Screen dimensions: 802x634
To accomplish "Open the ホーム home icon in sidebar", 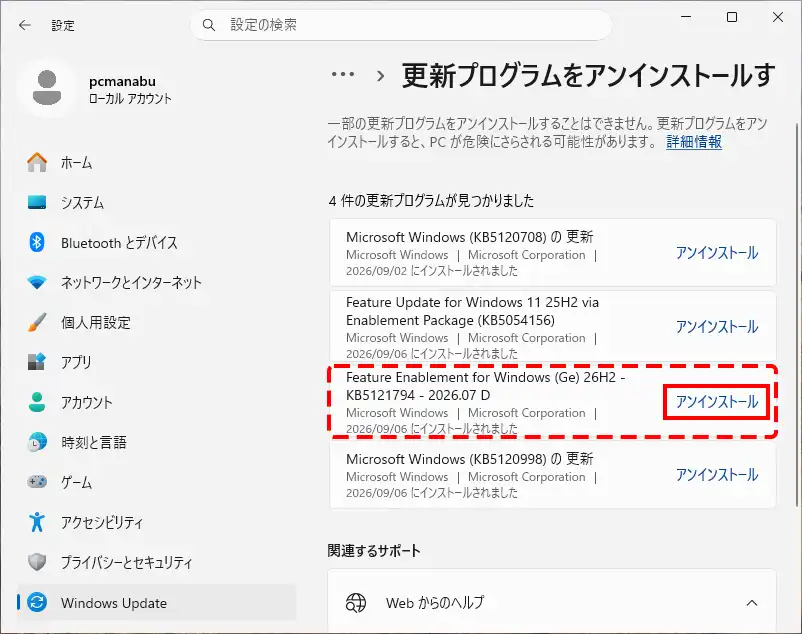I will coord(37,163).
